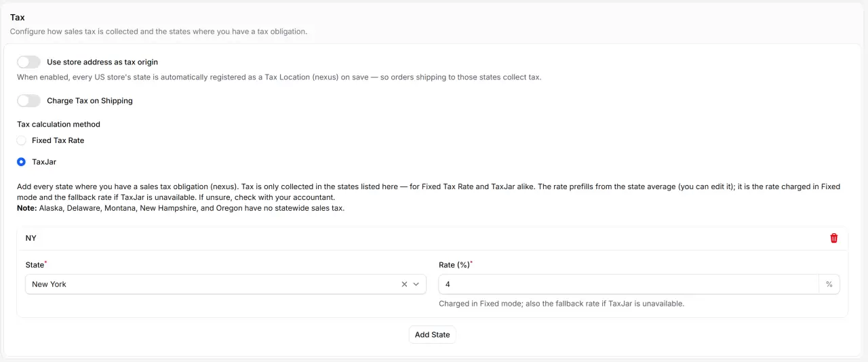Delete the NY state entry with trash icon
Screen dimensions: 868x362
833,238
